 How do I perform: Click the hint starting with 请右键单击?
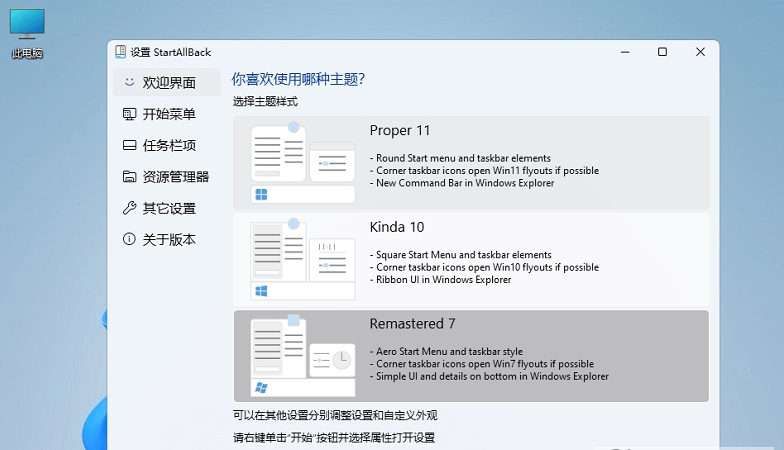(334, 438)
